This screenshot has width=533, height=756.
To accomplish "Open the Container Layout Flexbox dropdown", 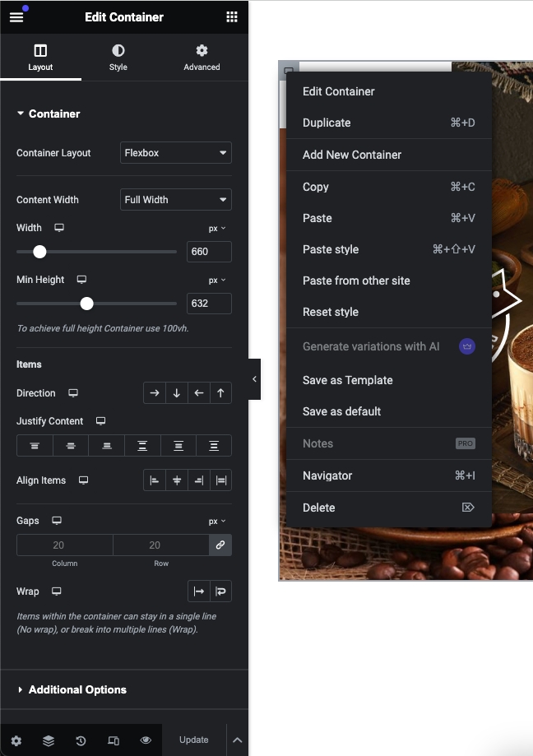I will pos(176,153).
